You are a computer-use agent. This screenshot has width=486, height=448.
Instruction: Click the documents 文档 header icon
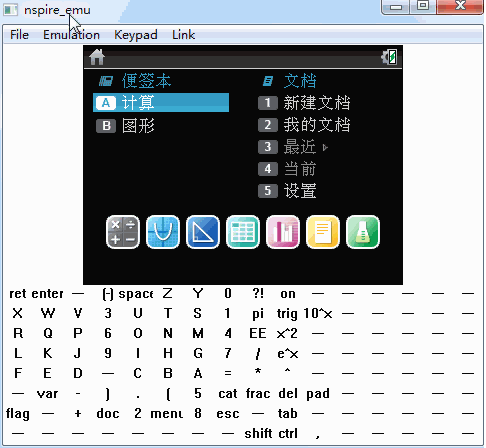coord(268,81)
